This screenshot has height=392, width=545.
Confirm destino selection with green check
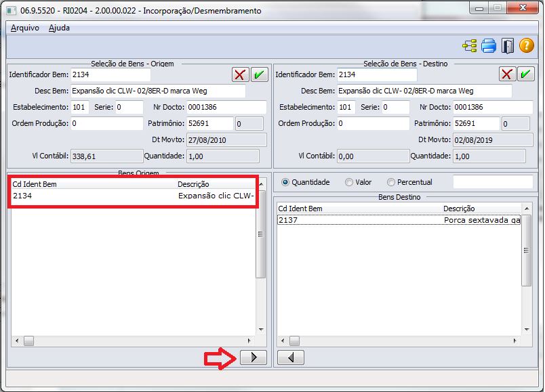click(525, 74)
